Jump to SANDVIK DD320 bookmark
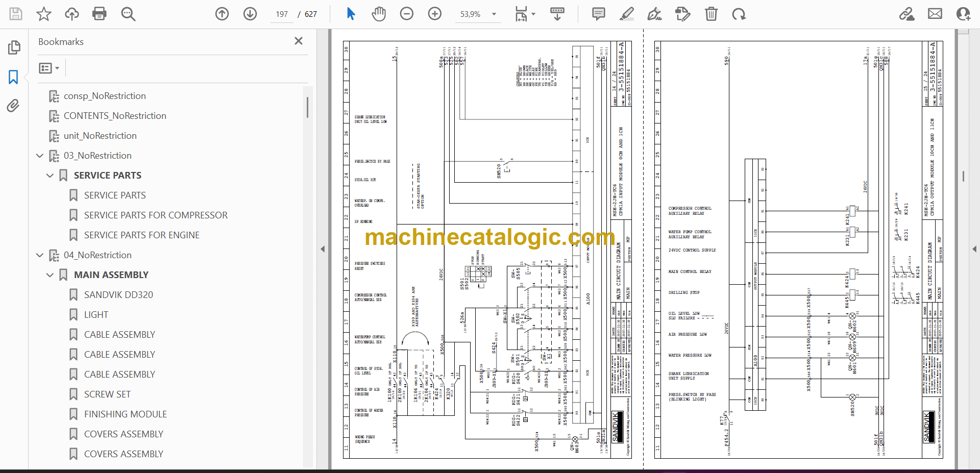980x473 pixels. [x=118, y=295]
